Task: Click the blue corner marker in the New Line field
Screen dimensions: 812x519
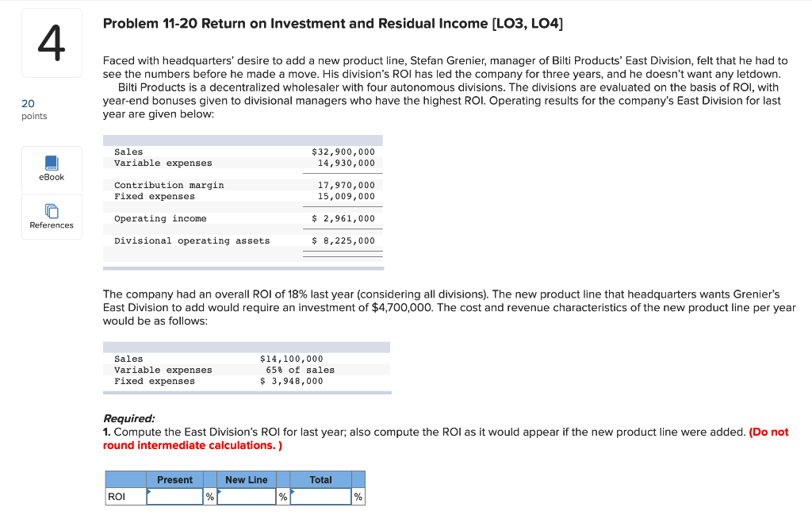Action: coord(218,491)
